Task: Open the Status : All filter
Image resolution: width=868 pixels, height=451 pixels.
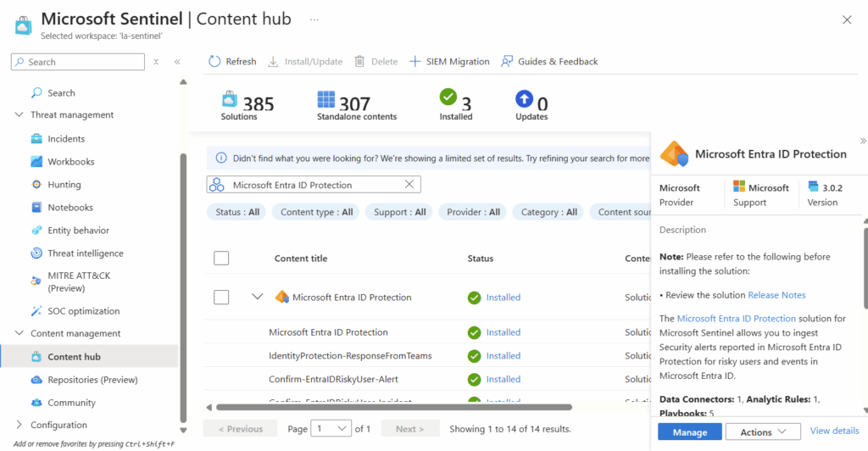Action: (237, 212)
